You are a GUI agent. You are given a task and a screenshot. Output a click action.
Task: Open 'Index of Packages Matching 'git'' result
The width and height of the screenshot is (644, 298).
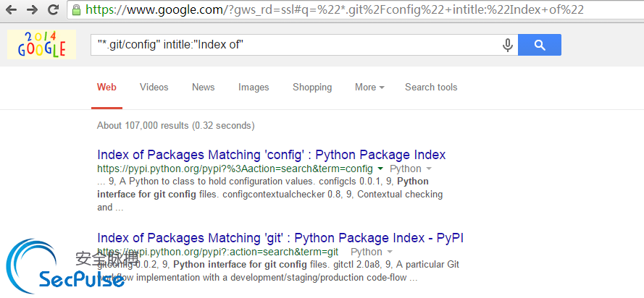point(280,238)
